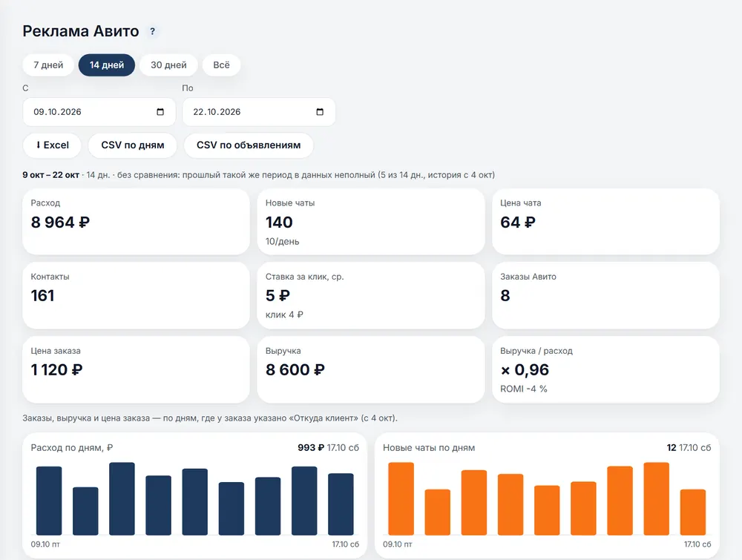Click the Новые чаты по дням chart title
This screenshot has height=560, width=742.
pyautogui.click(x=429, y=447)
